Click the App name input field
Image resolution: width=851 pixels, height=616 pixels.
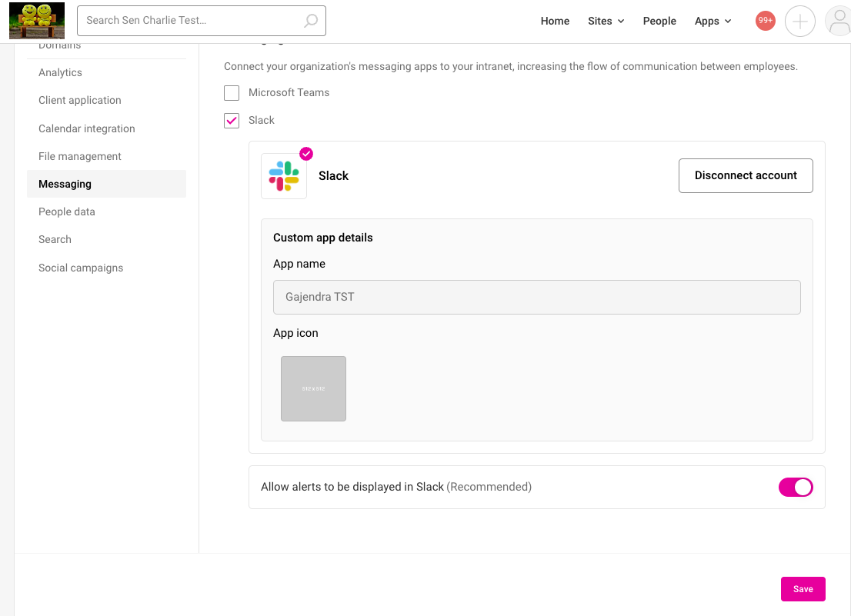coord(536,297)
